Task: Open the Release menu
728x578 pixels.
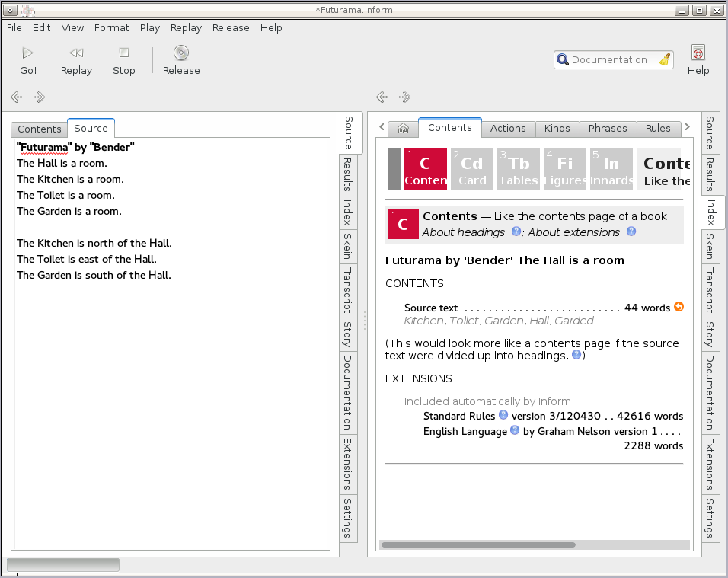Action: (x=231, y=27)
